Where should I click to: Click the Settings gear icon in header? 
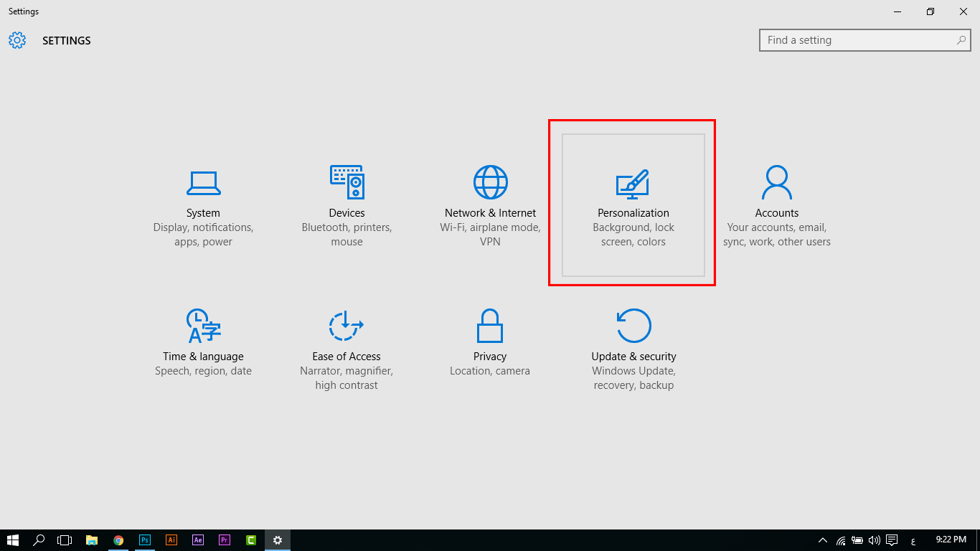[x=17, y=40]
